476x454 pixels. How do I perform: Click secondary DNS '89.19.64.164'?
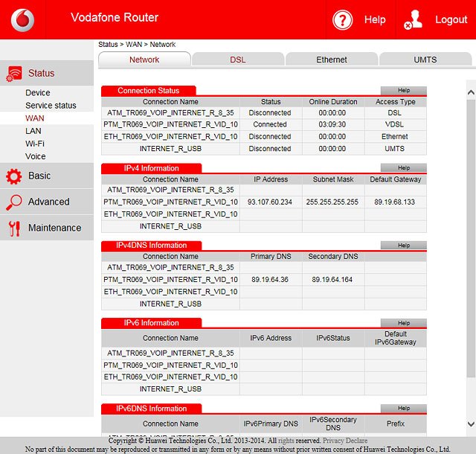(332, 280)
